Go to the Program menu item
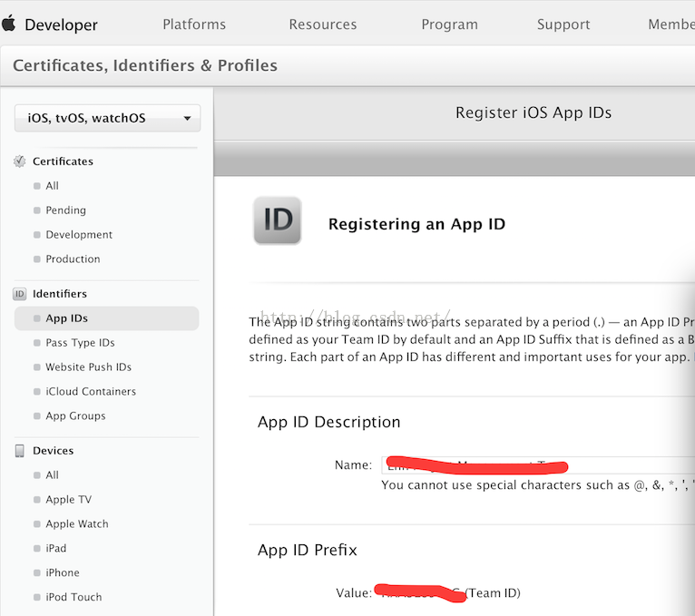This screenshot has width=695, height=616. coord(449,24)
